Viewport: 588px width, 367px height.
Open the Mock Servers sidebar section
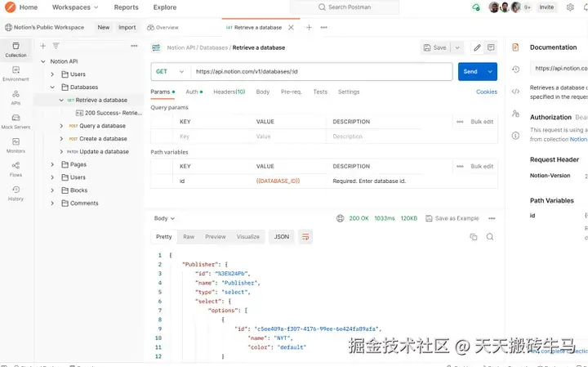(16, 122)
